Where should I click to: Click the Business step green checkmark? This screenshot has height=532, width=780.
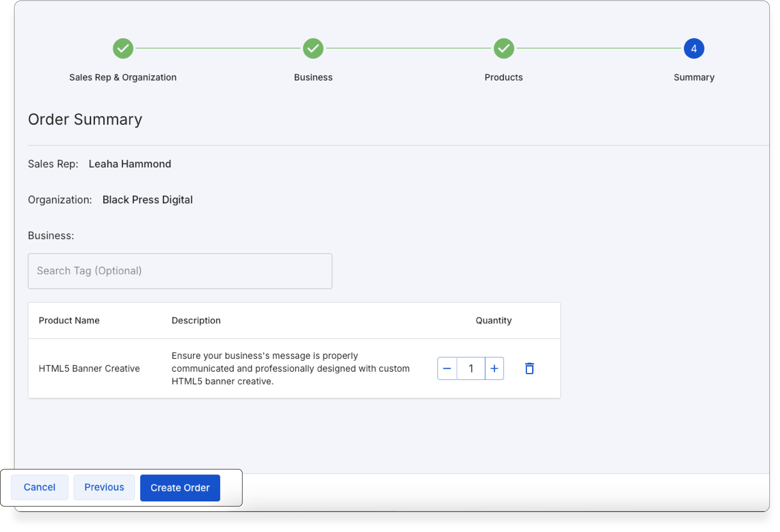[313, 49]
